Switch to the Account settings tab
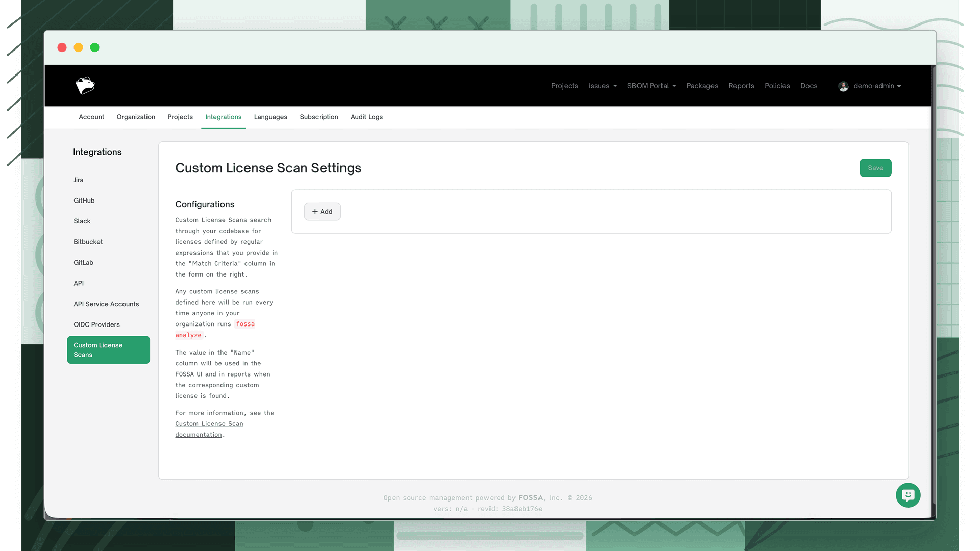 (x=91, y=117)
